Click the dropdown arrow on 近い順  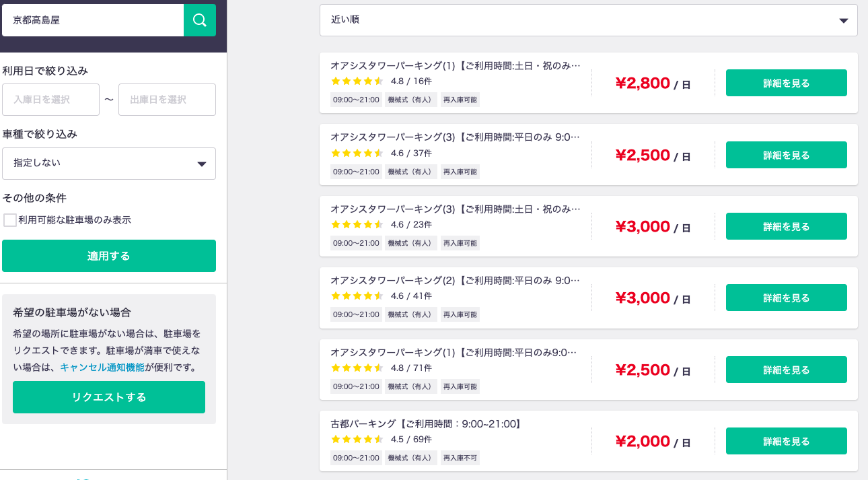pos(844,21)
